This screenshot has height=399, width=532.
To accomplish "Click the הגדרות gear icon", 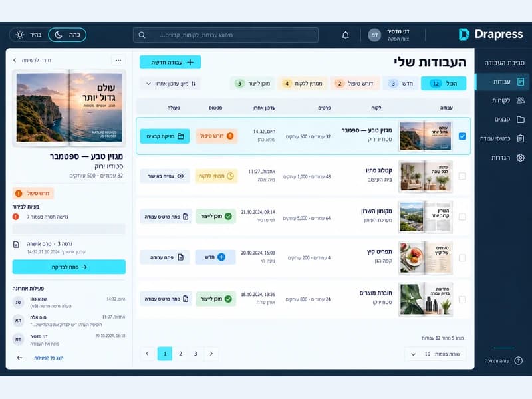I will (521, 158).
